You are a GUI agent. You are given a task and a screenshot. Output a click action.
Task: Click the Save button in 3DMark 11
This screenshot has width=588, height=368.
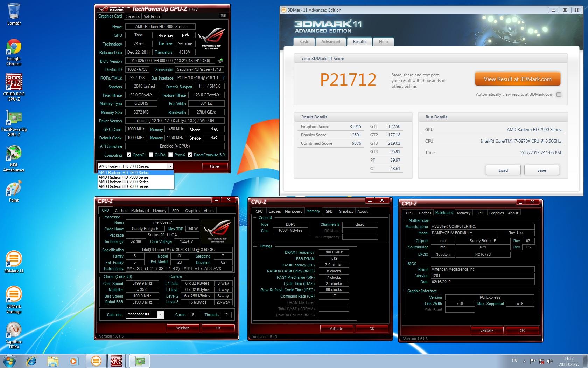coord(541,170)
